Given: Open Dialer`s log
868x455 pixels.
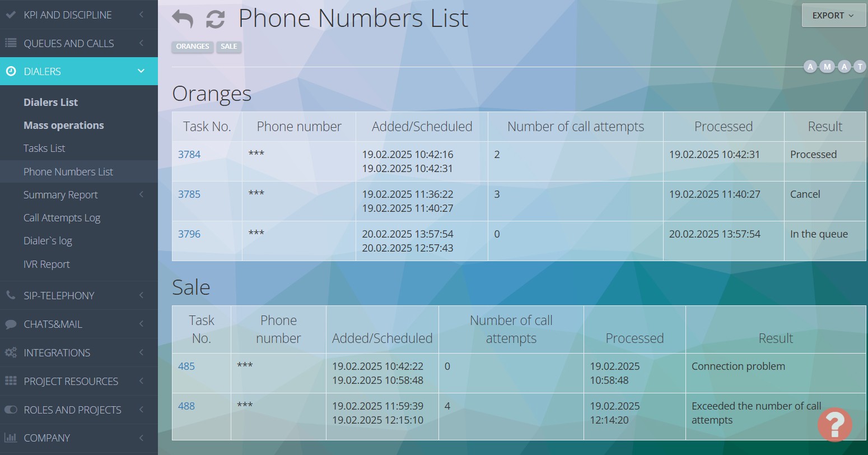Looking at the screenshot, I should (48, 240).
